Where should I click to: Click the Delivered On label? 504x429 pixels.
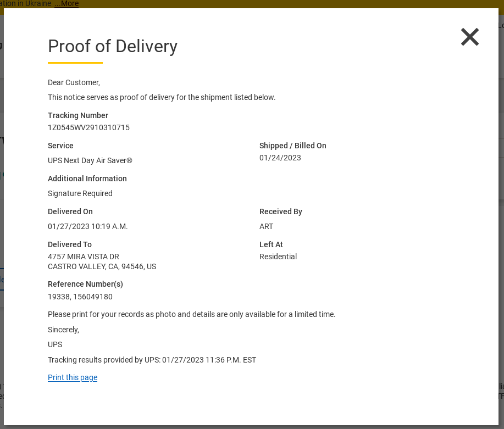[70, 211]
